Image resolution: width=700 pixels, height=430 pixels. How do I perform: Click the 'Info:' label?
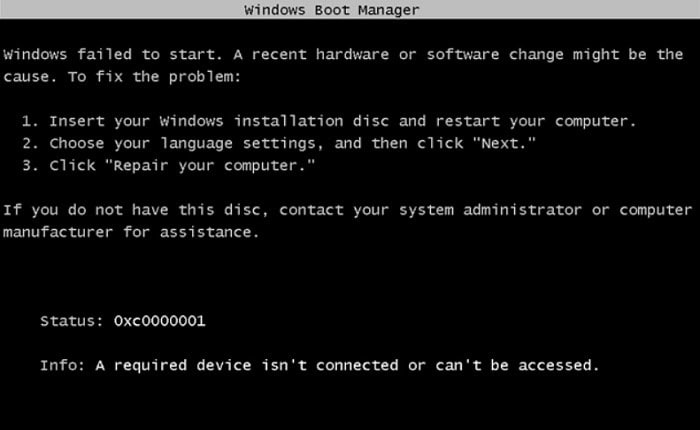click(62, 366)
